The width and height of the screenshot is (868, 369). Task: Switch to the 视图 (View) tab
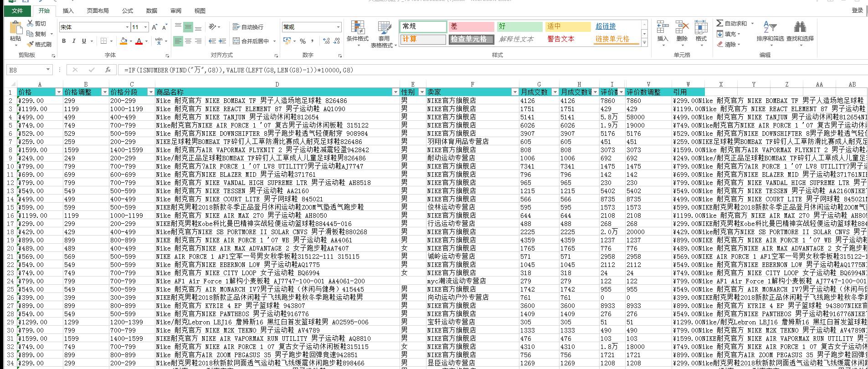tap(200, 11)
